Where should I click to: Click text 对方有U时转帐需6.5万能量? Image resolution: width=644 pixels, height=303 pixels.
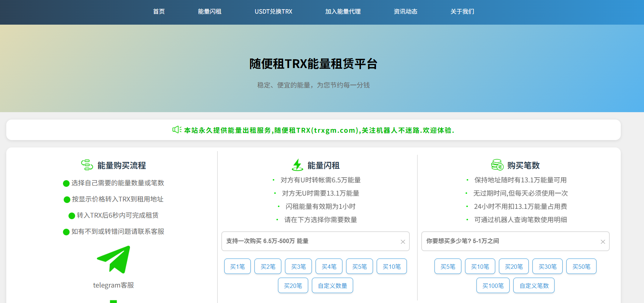pyautogui.click(x=321, y=180)
